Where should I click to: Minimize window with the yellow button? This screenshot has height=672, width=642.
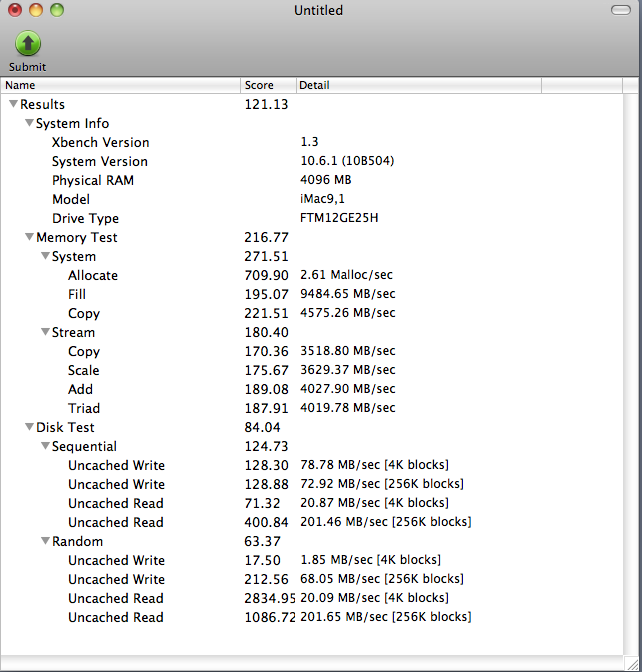36,10
